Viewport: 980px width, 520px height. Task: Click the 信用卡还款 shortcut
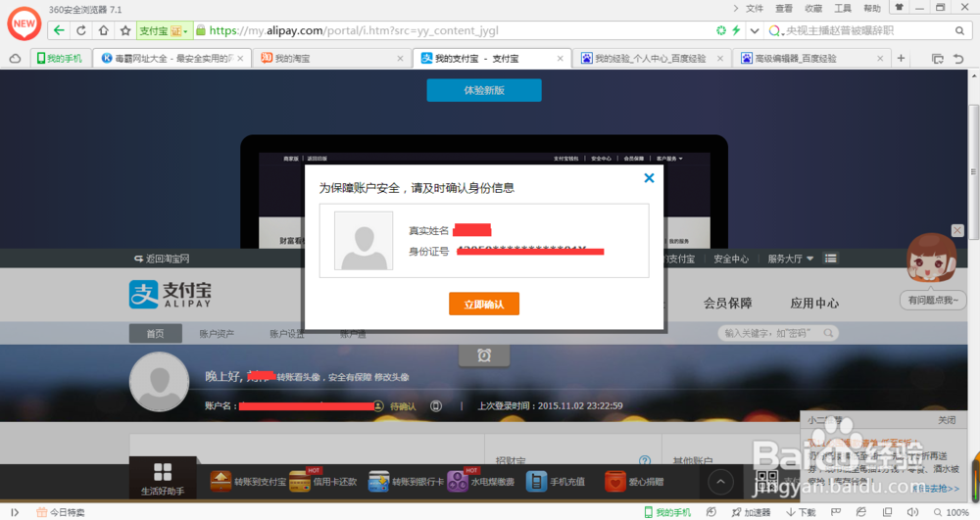pyautogui.click(x=323, y=481)
